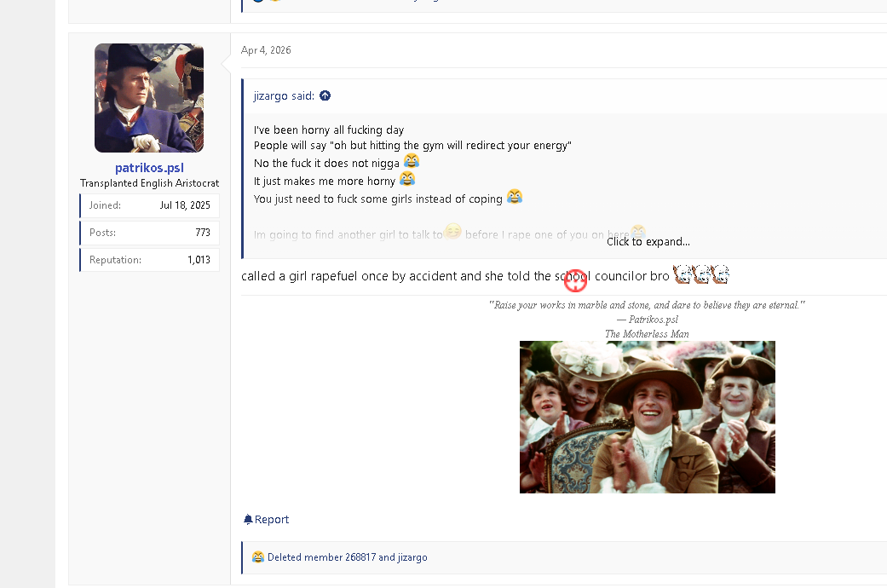This screenshot has height=588, width=887.
Task: Click the crying emoji after "It just makes me more horny"
Action: point(407,179)
